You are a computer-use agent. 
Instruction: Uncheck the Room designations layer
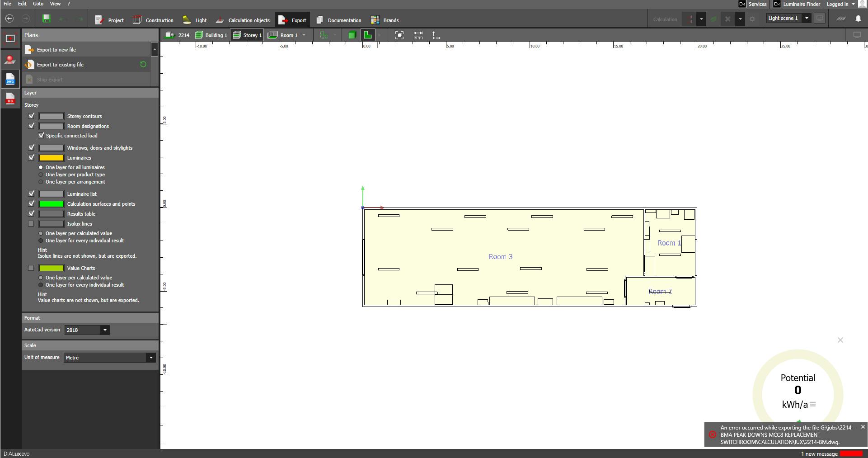31,126
